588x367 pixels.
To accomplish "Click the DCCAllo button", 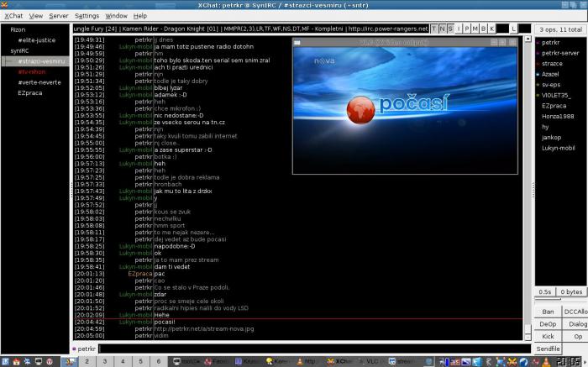I will [x=575, y=312].
